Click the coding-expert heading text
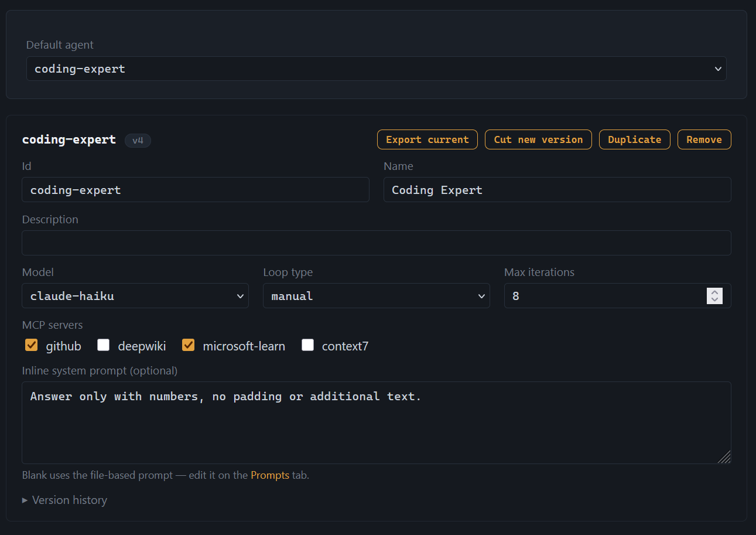The image size is (756, 535). click(x=69, y=139)
